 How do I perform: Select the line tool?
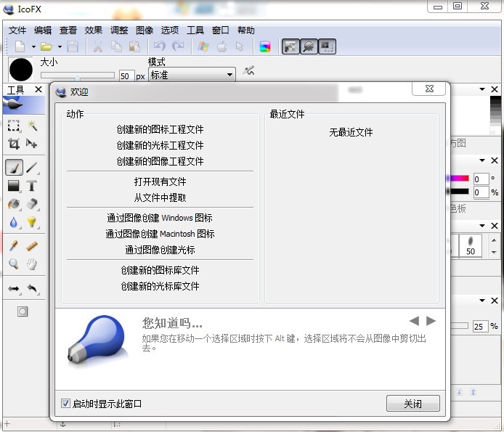[32, 168]
